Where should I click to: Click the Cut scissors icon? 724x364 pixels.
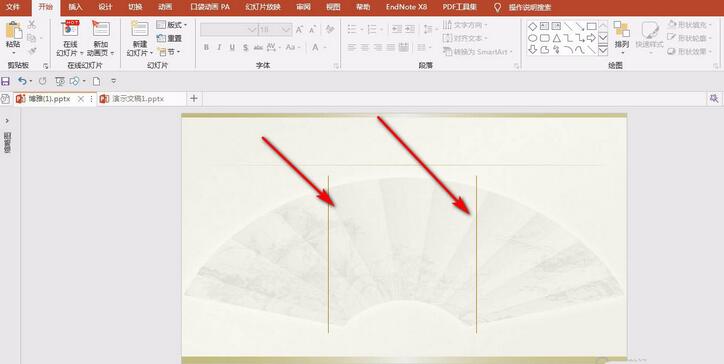[32, 24]
